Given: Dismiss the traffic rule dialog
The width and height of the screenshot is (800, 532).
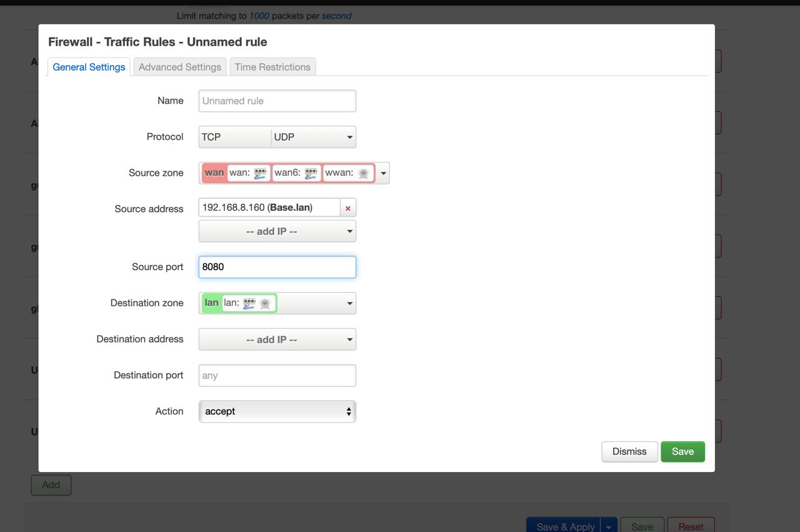Looking at the screenshot, I should [629, 451].
